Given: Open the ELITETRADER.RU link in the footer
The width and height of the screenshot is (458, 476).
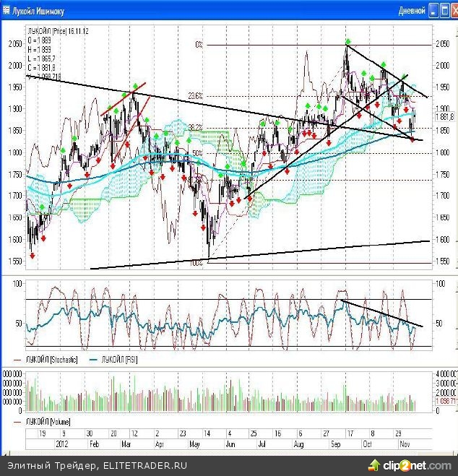Looking at the screenshot, I should tap(145, 466).
